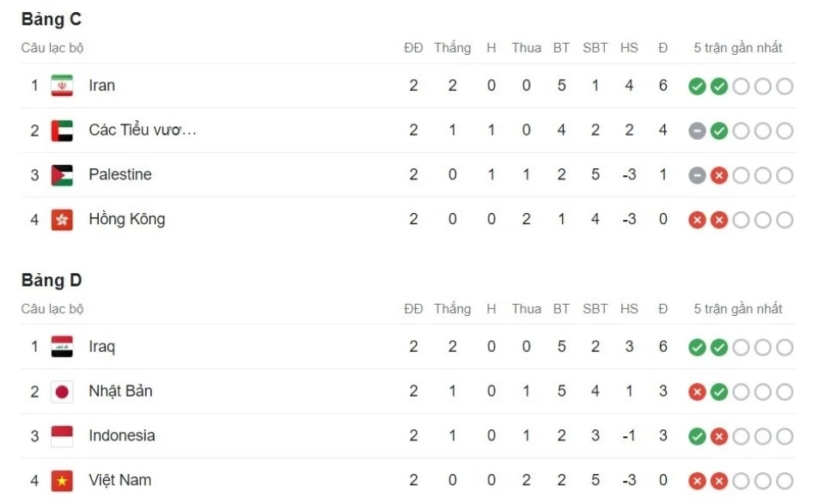
Task: Open the Iran team link
Action: tap(101, 86)
